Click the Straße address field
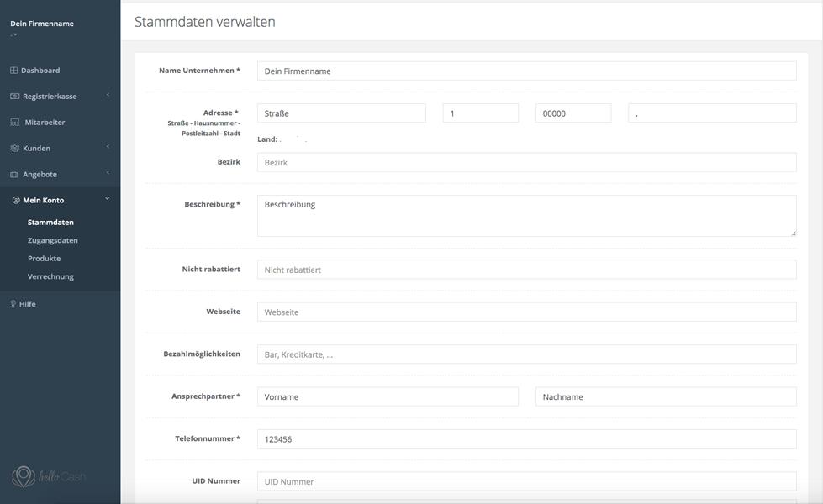Screen dimensions: 823x504 (341, 113)
